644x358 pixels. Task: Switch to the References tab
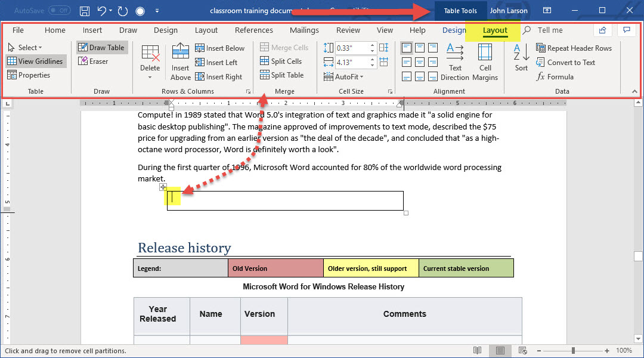click(253, 30)
